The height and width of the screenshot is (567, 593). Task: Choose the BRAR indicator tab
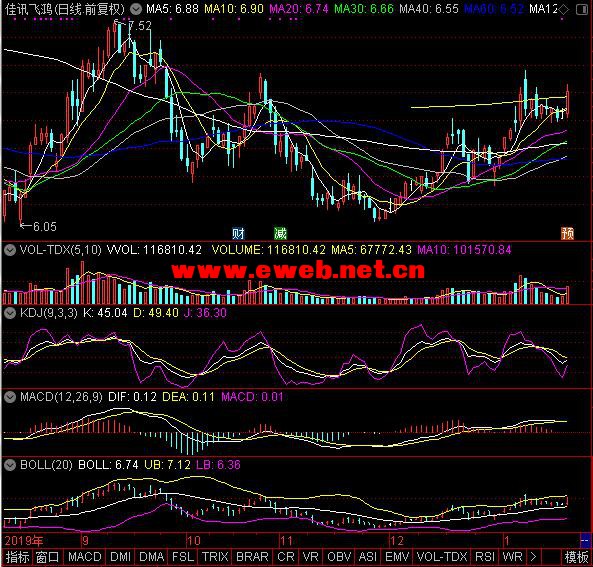click(x=252, y=557)
